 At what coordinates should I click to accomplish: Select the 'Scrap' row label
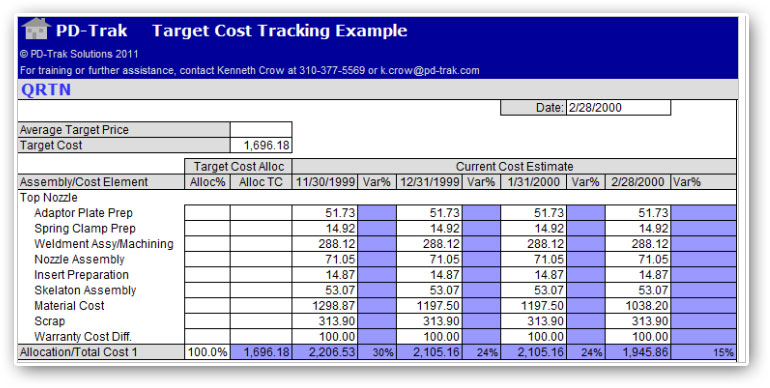[x=50, y=321]
